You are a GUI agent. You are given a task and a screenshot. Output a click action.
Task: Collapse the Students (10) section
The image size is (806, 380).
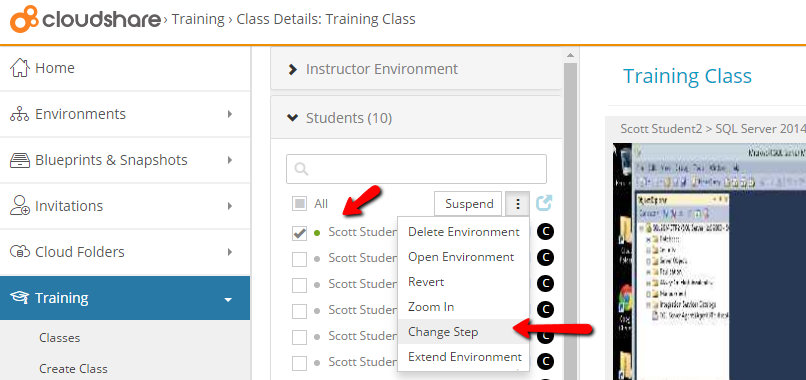416,118
